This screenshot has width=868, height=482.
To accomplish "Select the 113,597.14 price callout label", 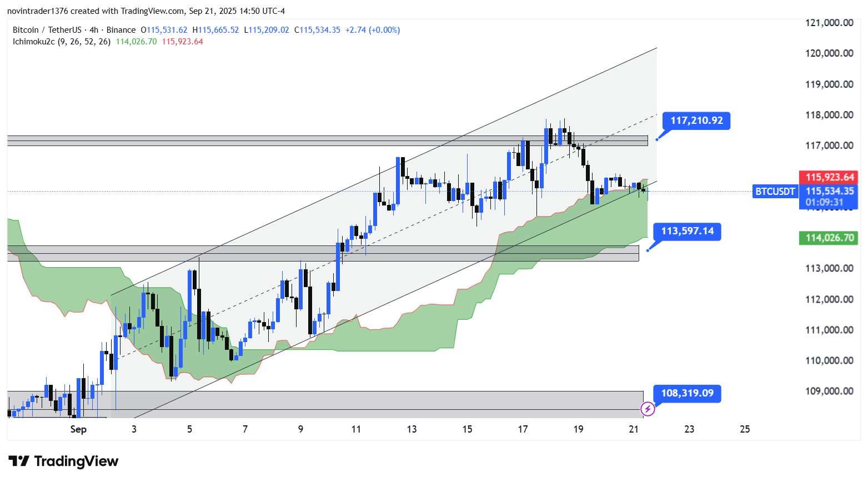I will tap(687, 231).
